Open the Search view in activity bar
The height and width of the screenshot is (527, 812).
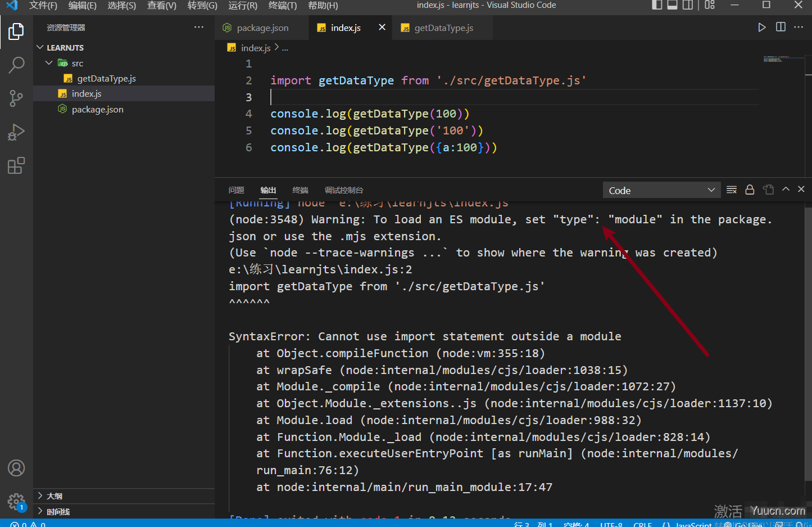16,65
